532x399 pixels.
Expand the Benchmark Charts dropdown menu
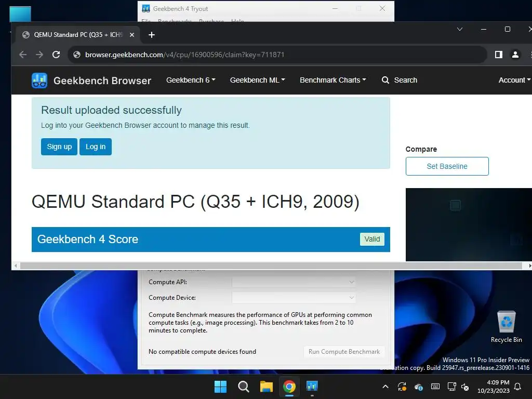pyautogui.click(x=333, y=80)
